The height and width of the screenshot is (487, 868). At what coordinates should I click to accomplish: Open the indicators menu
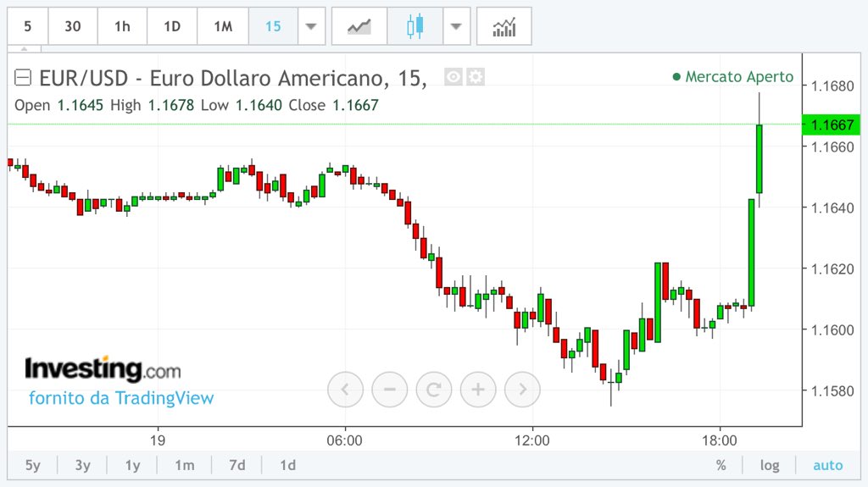[504, 26]
